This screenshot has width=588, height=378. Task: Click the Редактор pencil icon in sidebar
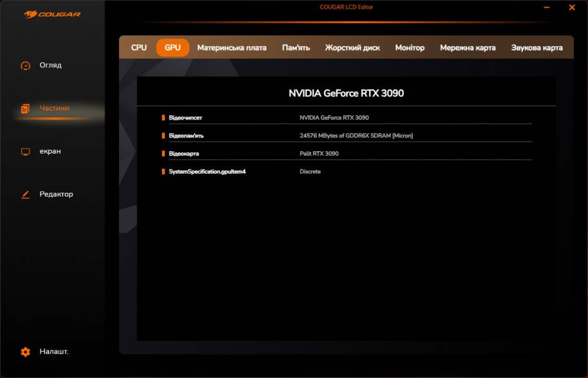point(25,194)
